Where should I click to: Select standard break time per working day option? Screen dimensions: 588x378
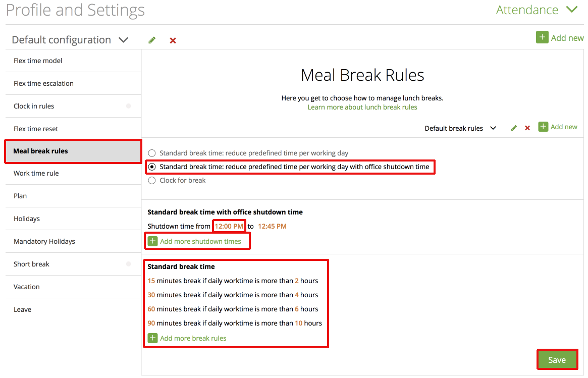pos(152,152)
